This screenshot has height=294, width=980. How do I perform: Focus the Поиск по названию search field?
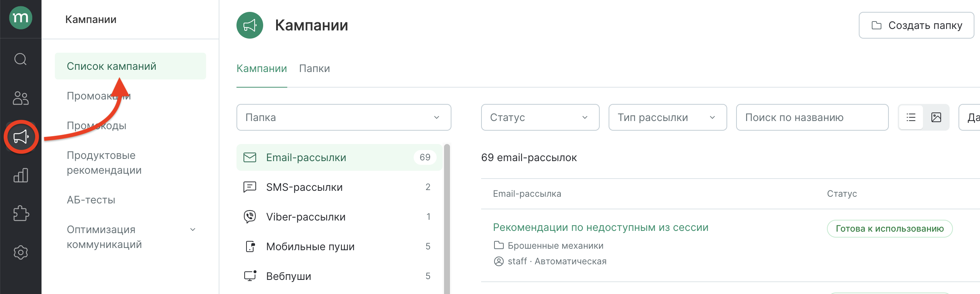pos(812,117)
